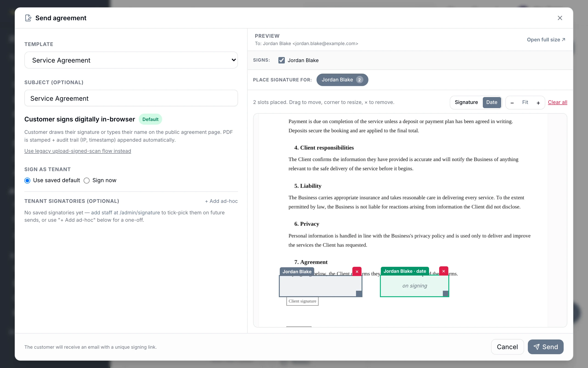Switch slot type to Signature

click(x=466, y=102)
